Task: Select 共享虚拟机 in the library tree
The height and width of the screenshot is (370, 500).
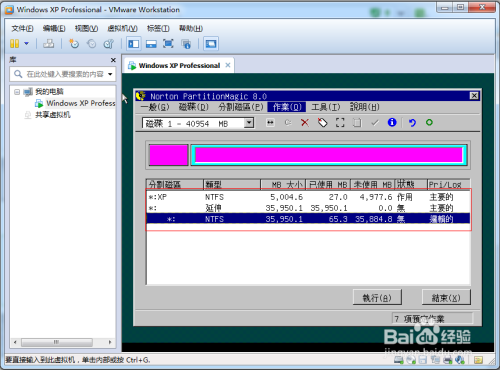Action: (53, 115)
